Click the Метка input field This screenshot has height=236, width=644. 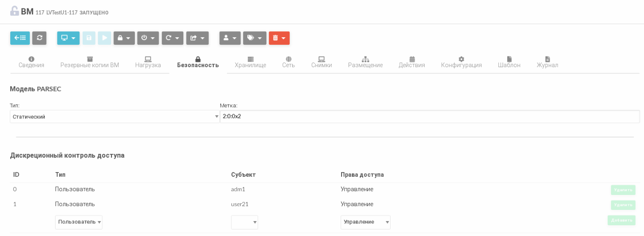[429, 117]
